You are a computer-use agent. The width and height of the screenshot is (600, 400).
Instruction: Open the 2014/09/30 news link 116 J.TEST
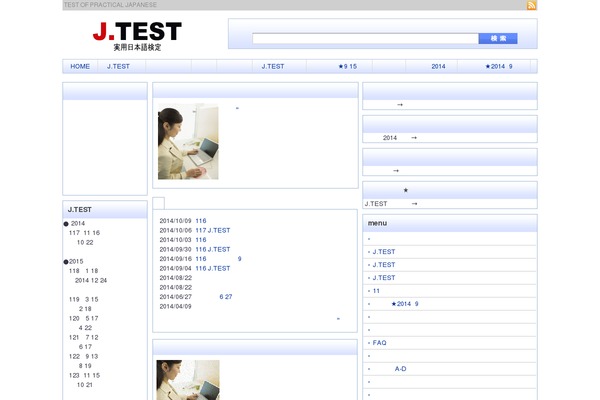coord(213,250)
